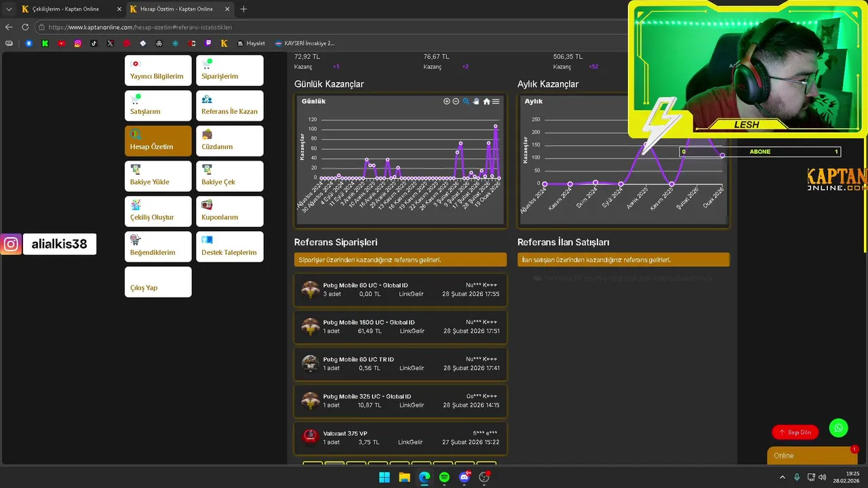Open the Twitch bookmark icon
This screenshot has height=488, width=868.
pos(208,43)
